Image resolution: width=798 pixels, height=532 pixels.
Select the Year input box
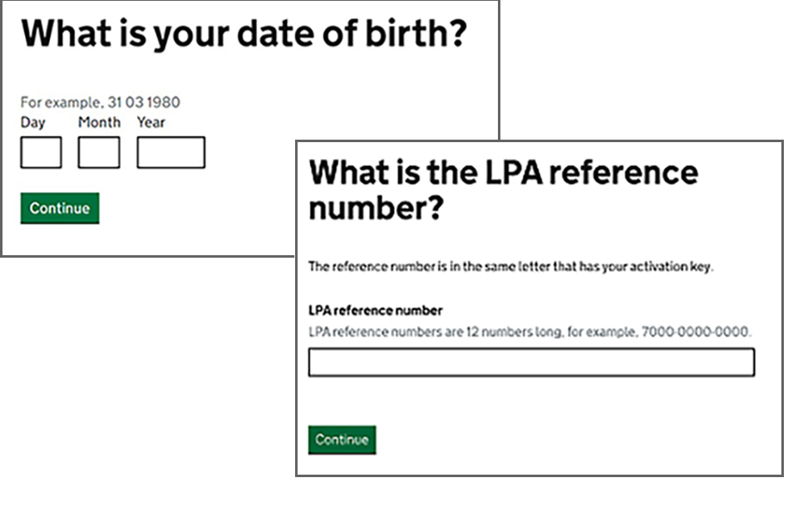170,153
